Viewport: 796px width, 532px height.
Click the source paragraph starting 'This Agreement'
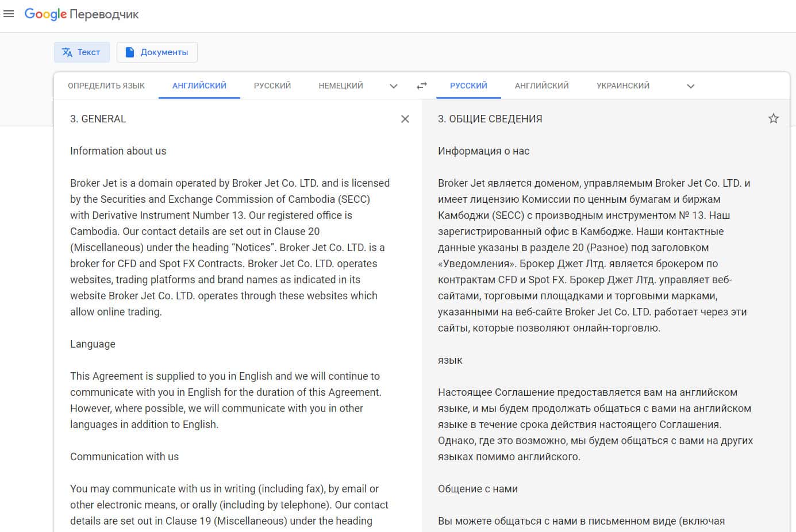click(x=226, y=400)
